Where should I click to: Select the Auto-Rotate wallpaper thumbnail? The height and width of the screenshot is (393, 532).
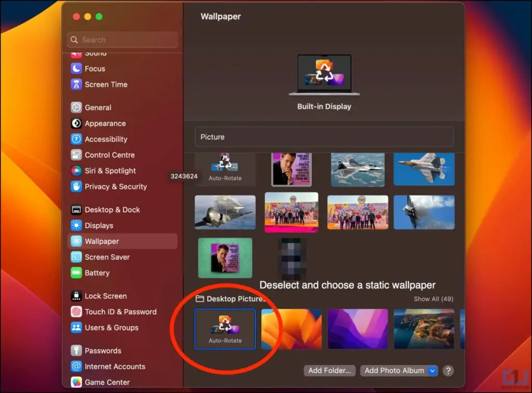(225, 329)
